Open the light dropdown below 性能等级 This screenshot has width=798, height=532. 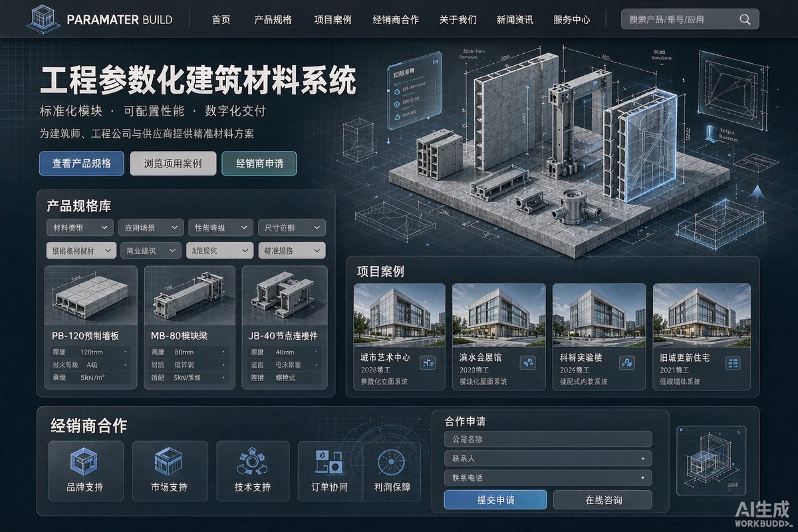point(219,251)
